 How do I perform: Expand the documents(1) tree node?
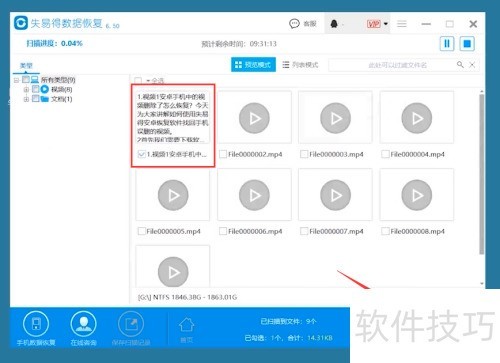pyautogui.click(x=26, y=99)
